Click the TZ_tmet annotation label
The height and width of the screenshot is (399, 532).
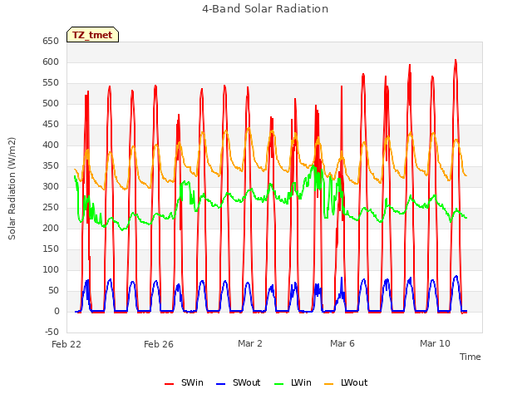92,35
